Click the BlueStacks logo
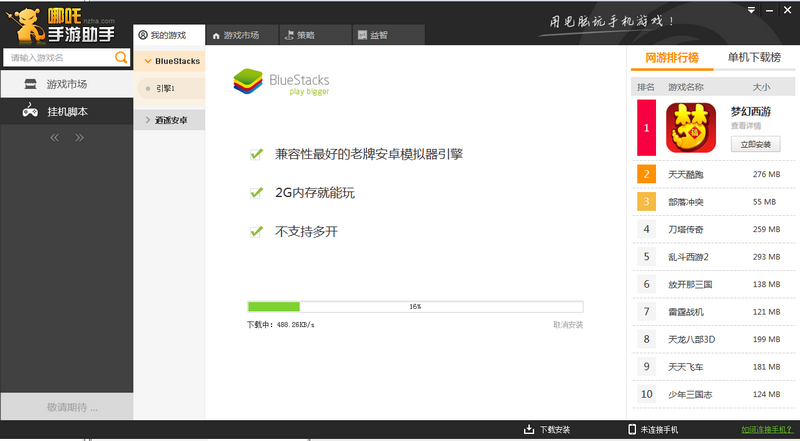800x441 pixels. pyautogui.click(x=281, y=80)
